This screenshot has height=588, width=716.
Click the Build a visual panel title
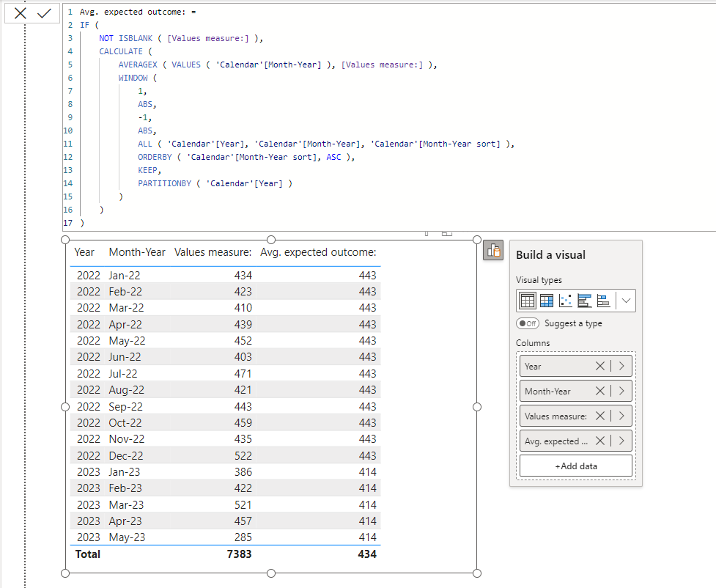[550, 255]
